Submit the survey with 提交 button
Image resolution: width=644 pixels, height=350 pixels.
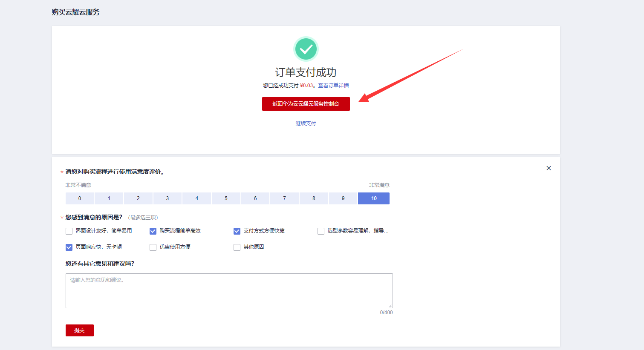point(80,330)
